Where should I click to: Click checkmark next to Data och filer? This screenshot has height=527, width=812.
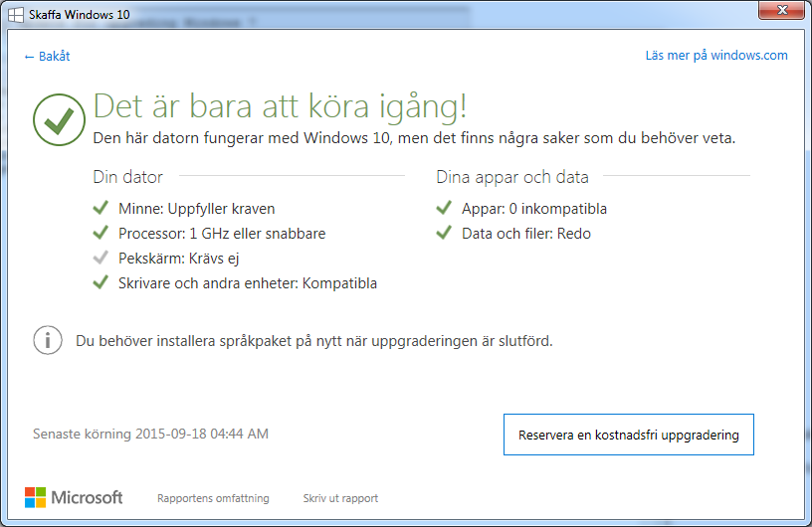click(444, 233)
